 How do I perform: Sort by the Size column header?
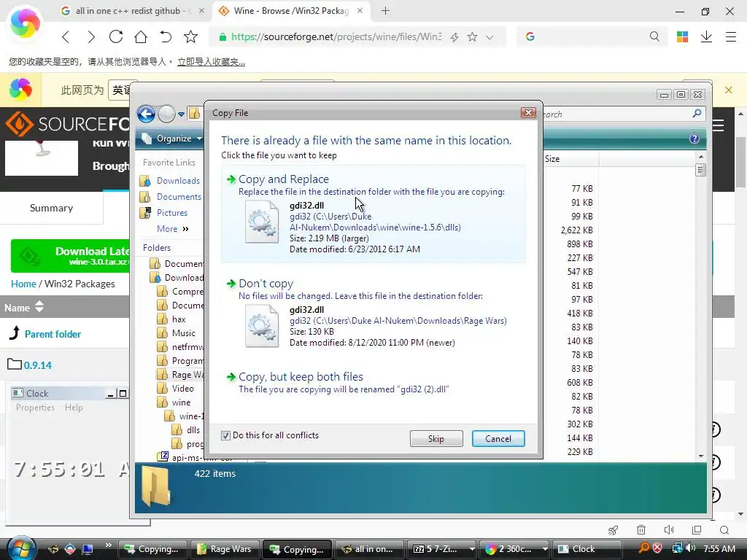(x=570, y=158)
